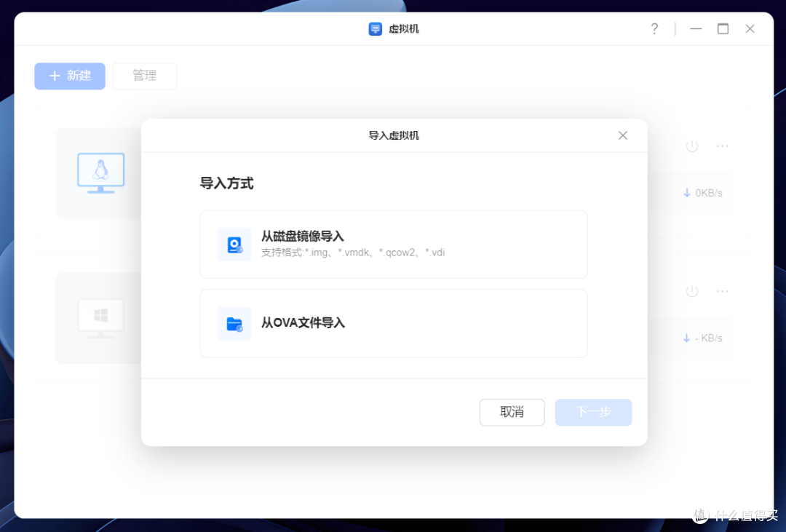Screen dimensions: 786x532
Task: Open more options for the Windows VM
Action: pyautogui.click(x=723, y=291)
